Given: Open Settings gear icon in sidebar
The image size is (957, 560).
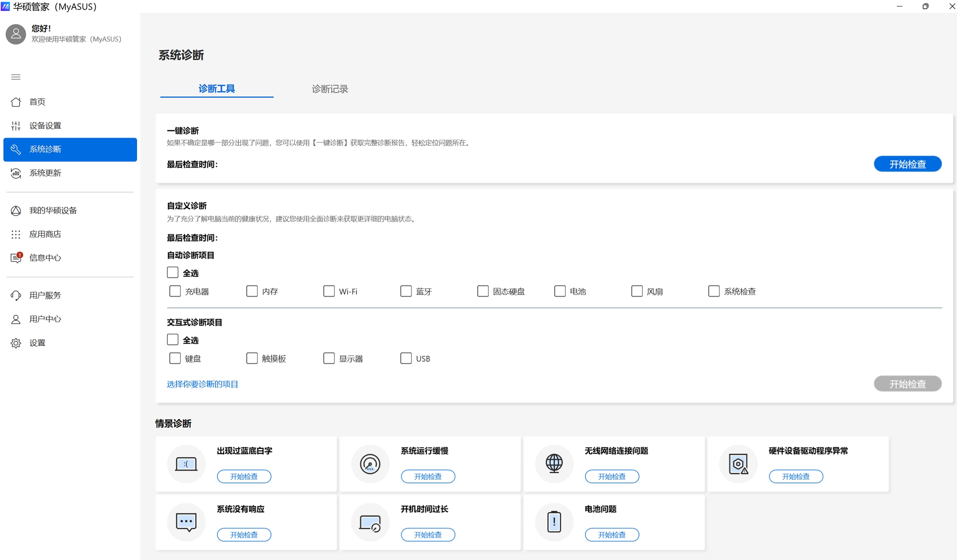Looking at the screenshot, I should click(16, 343).
